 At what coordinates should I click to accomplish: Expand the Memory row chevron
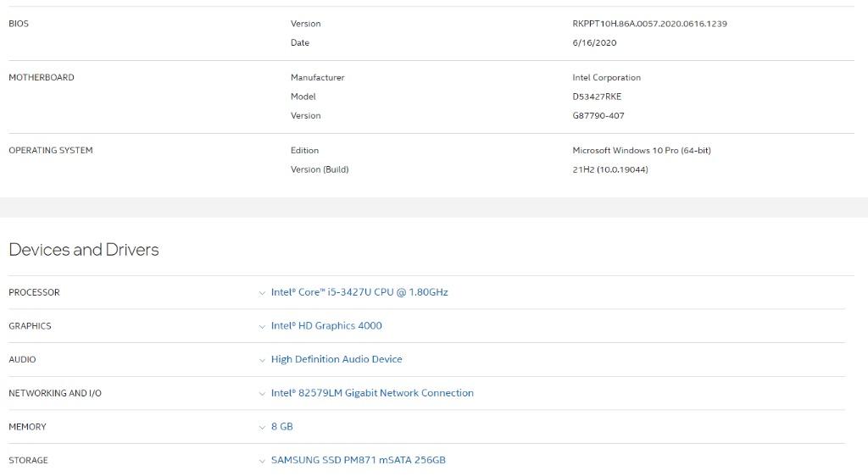[262, 428]
